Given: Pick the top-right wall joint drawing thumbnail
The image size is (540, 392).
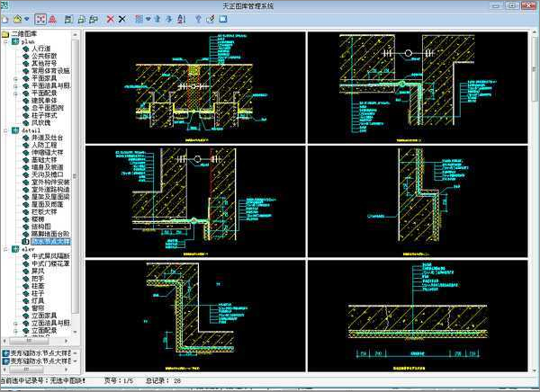Looking at the screenshot, I should pos(418,87).
